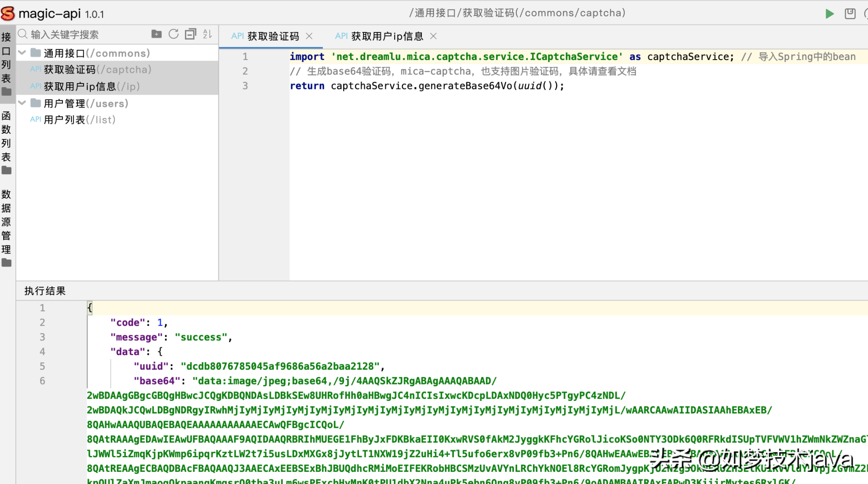The image size is (868, 484).
Task: Select 获取用户ip信息(/ip) in the tree
Action: (91, 86)
